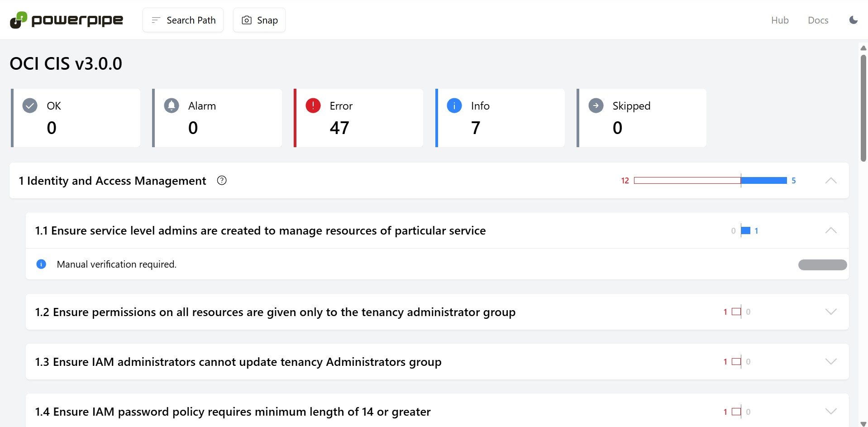
Task: Click the OK checkmark status icon
Action: pyautogui.click(x=30, y=106)
